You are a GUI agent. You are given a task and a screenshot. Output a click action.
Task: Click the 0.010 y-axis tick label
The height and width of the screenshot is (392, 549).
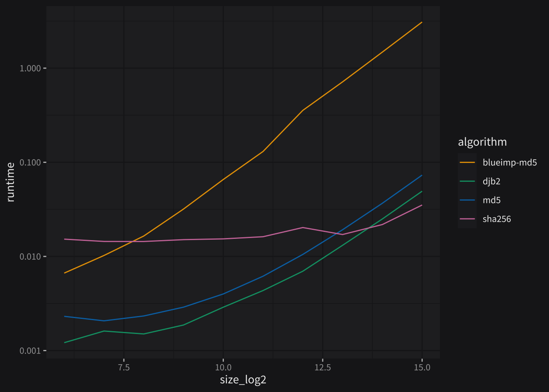coord(30,256)
